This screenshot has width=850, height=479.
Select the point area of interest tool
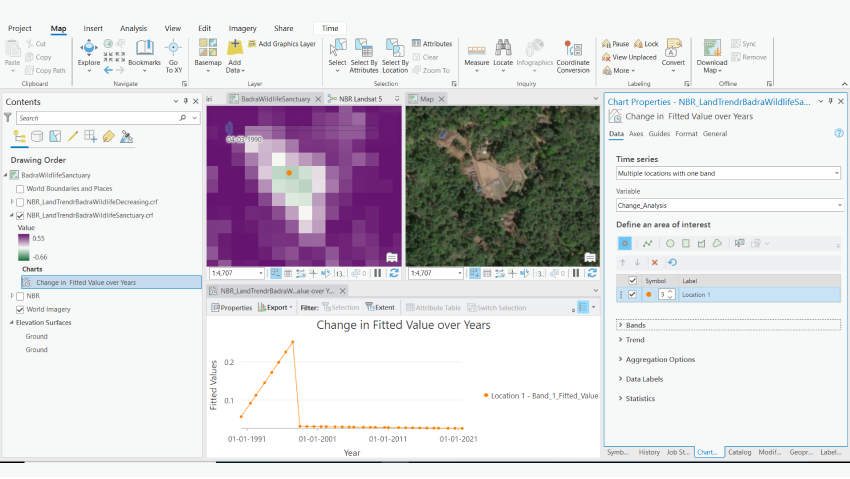click(x=626, y=243)
